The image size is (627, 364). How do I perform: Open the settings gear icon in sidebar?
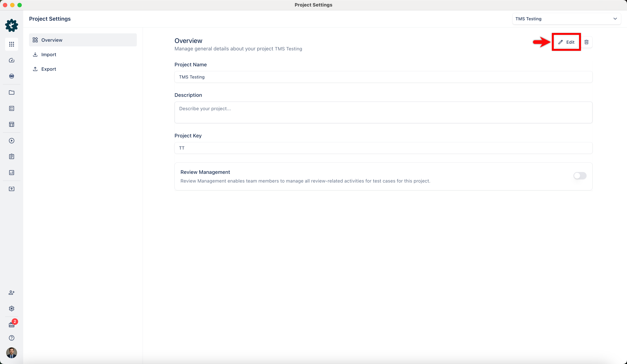pos(11,309)
